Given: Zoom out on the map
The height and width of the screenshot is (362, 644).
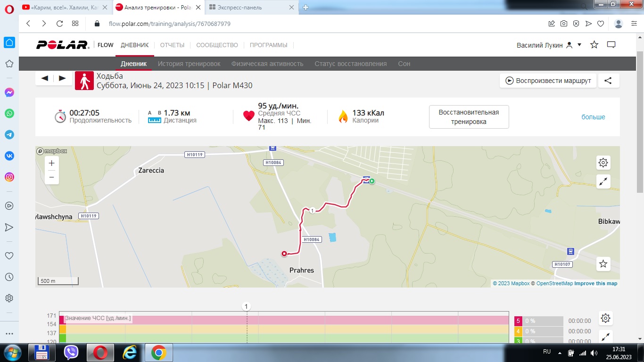Looking at the screenshot, I should point(51,177).
